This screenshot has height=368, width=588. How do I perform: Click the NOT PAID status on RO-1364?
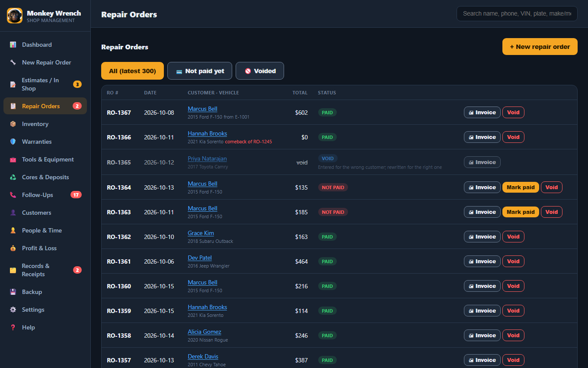click(333, 187)
